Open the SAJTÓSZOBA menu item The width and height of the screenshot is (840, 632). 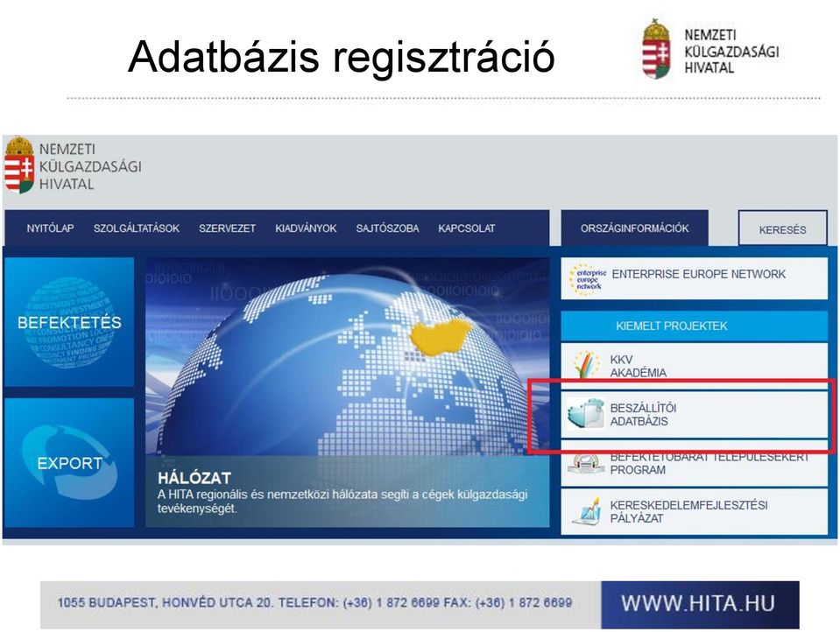pos(387,228)
